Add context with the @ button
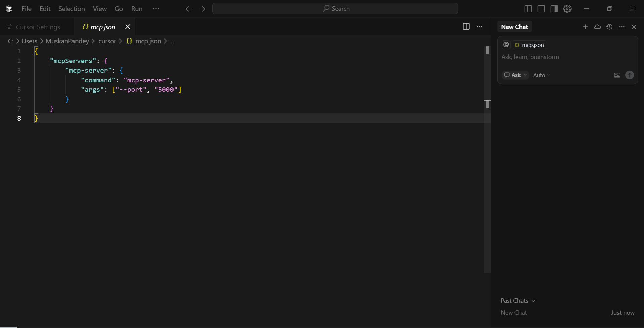Viewport: 644px width, 328px height. click(x=506, y=45)
